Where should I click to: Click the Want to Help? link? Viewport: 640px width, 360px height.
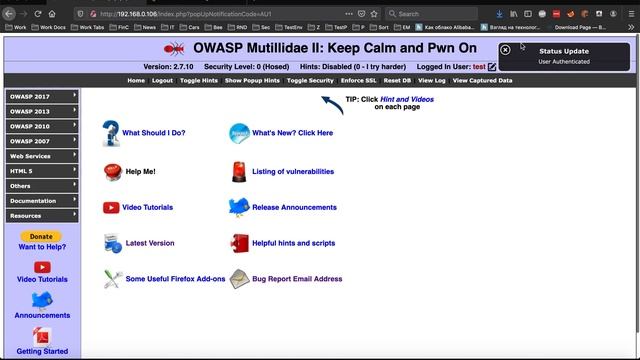42,247
